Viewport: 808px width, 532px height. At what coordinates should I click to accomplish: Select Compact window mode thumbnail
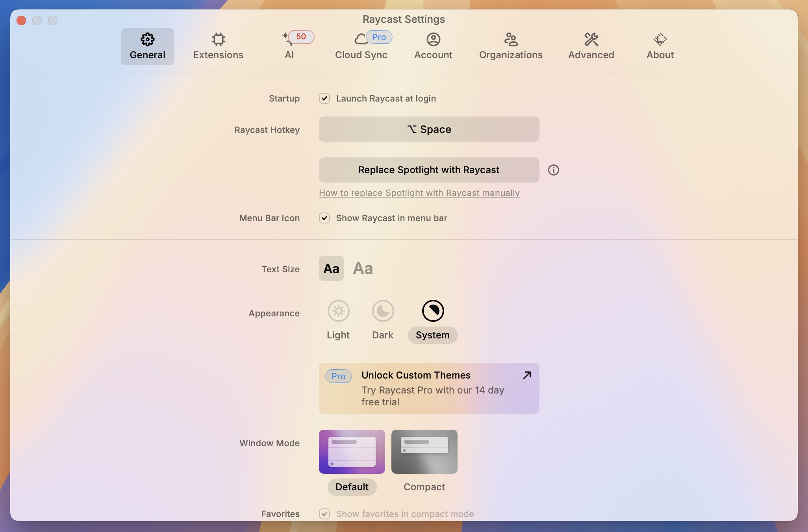424,452
